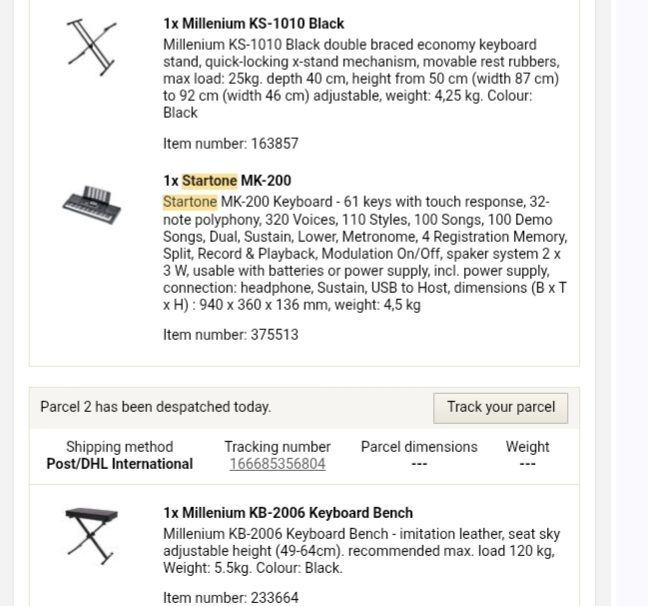Click the Parcel dimensions column heading
Image resolution: width=648 pixels, height=606 pixels.
419,447
